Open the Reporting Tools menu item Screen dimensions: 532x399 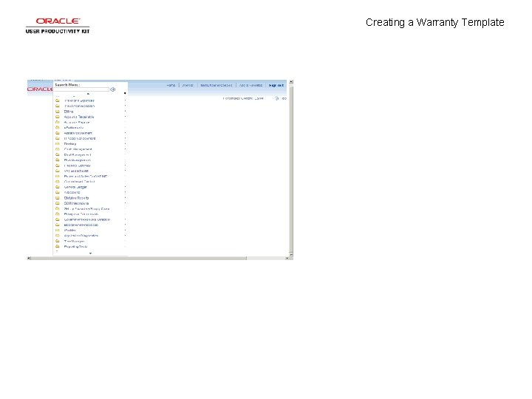pos(75,247)
